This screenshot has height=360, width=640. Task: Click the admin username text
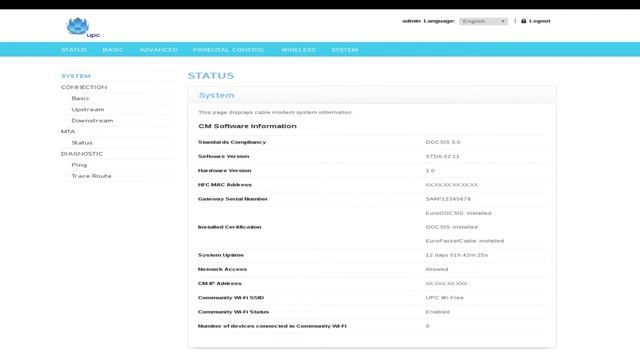[x=411, y=21]
